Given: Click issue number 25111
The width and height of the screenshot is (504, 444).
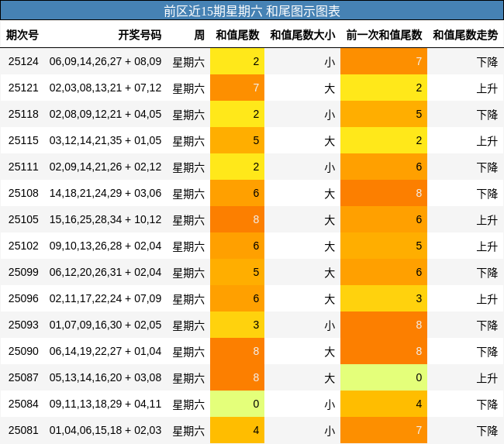Looking at the screenshot, I should [23, 167].
